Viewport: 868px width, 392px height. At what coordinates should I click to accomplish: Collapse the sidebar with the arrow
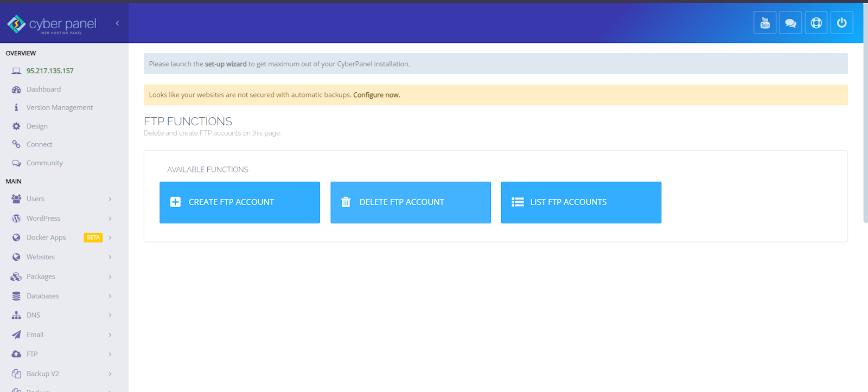pos(117,23)
